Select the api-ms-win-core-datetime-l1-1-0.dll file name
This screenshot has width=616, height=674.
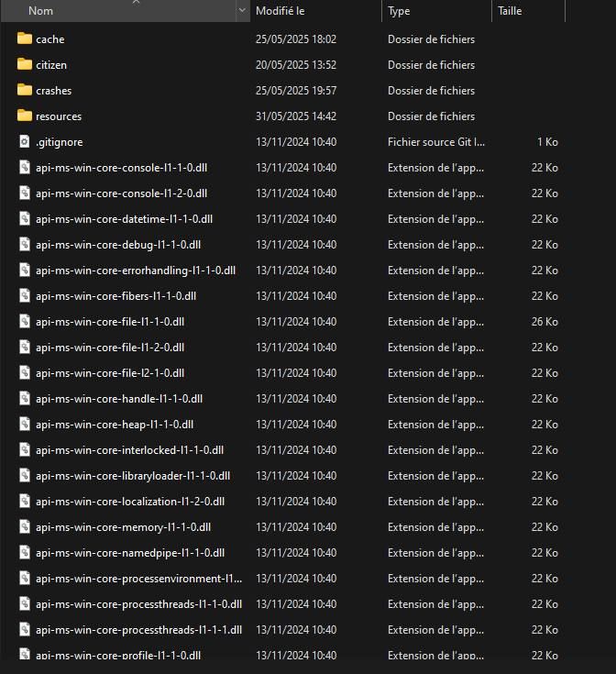124,219
